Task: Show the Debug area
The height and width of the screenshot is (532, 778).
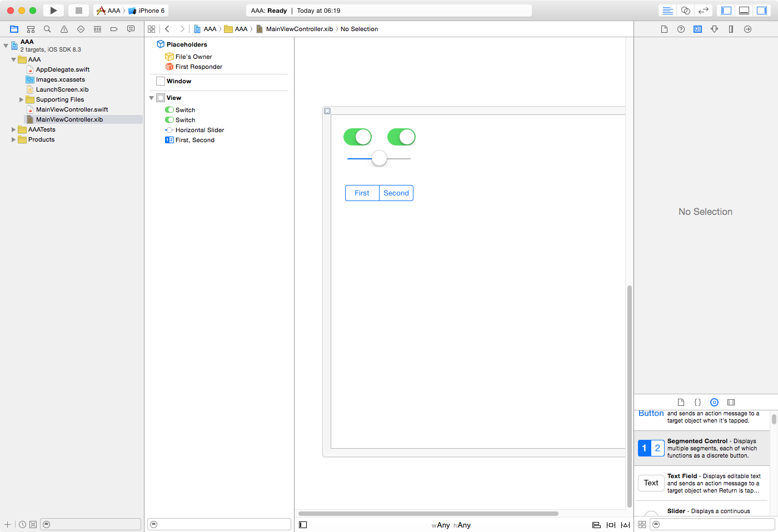Action: pos(744,11)
